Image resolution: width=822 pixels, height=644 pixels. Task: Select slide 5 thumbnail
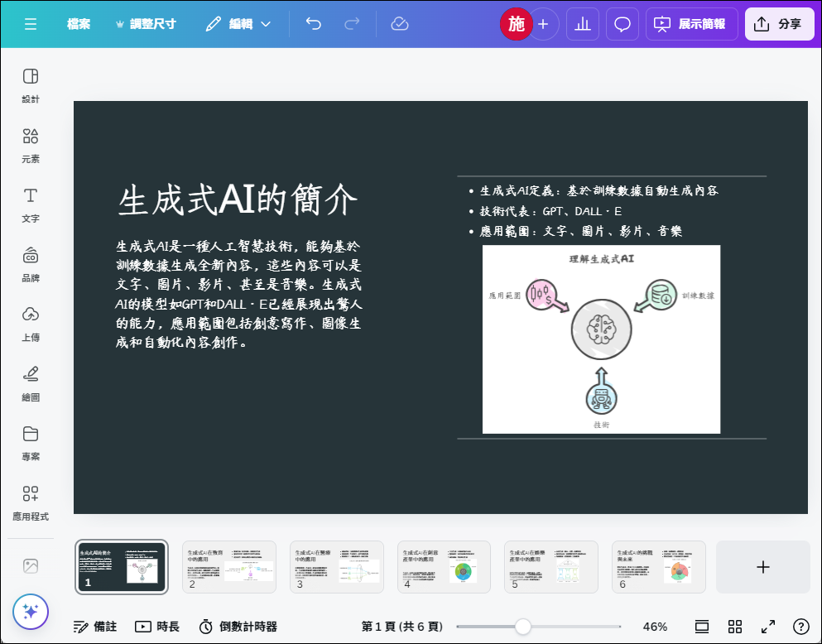click(551, 567)
